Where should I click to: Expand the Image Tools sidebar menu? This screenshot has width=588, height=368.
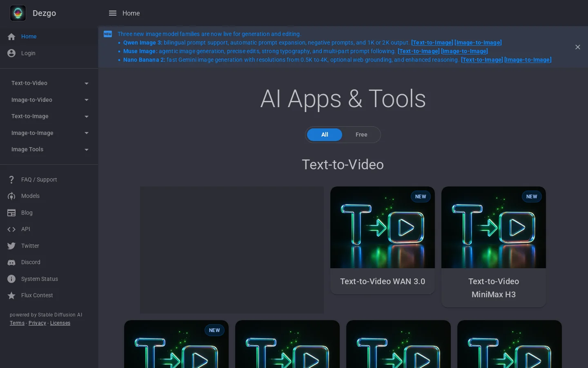point(49,149)
